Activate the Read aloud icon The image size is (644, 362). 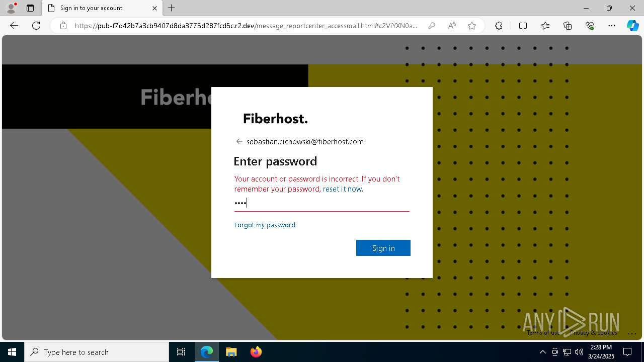[x=452, y=26]
